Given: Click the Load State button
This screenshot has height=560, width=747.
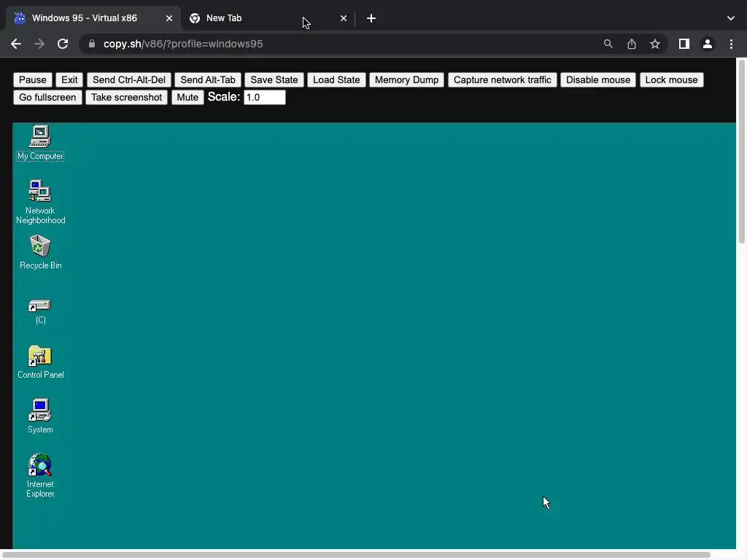Looking at the screenshot, I should pyautogui.click(x=336, y=80).
